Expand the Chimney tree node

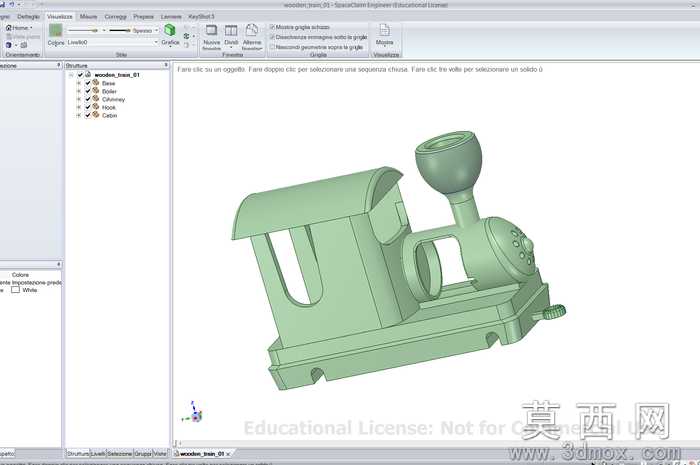(x=79, y=100)
